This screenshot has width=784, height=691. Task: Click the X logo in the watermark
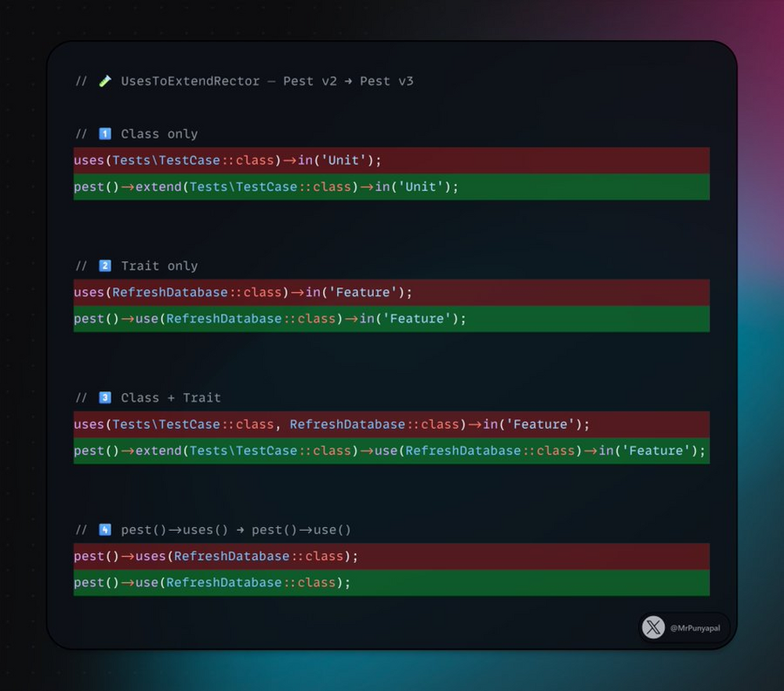pos(653,627)
